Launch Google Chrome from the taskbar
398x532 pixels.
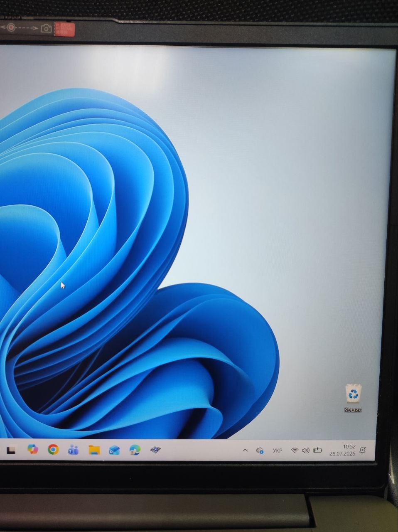click(53, 449)
